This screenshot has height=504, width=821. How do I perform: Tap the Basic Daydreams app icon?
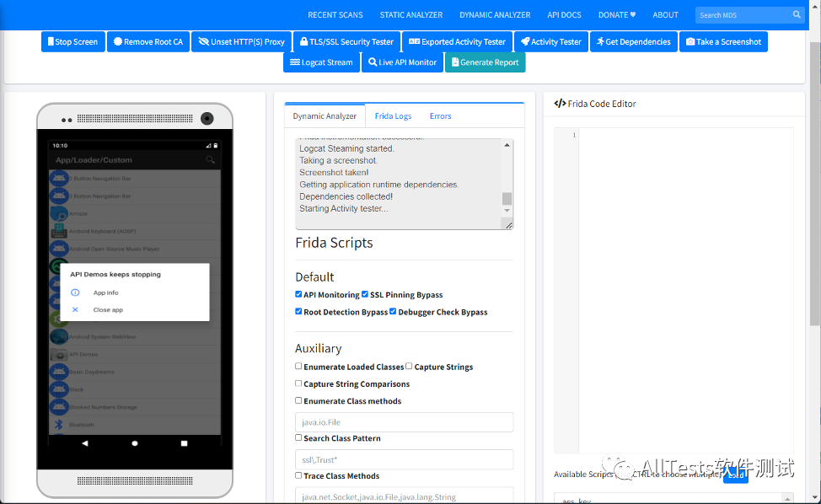[x=59, y=372]
